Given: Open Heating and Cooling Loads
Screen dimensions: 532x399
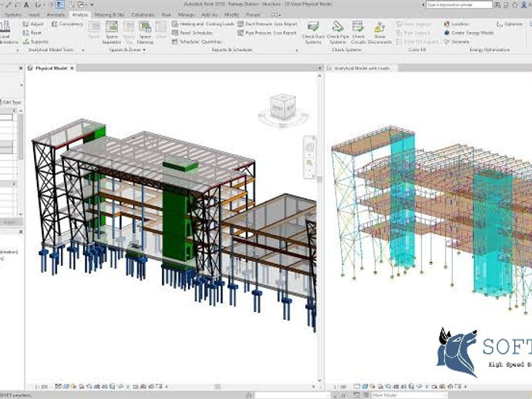Looking at the screenshot, I should coord(203,24).
